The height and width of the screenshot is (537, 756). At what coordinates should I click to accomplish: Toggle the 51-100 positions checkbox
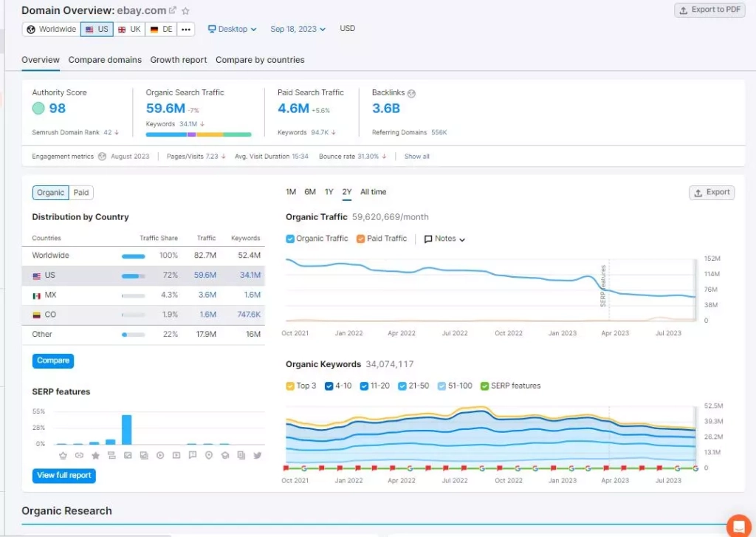[x=441, y=386]
